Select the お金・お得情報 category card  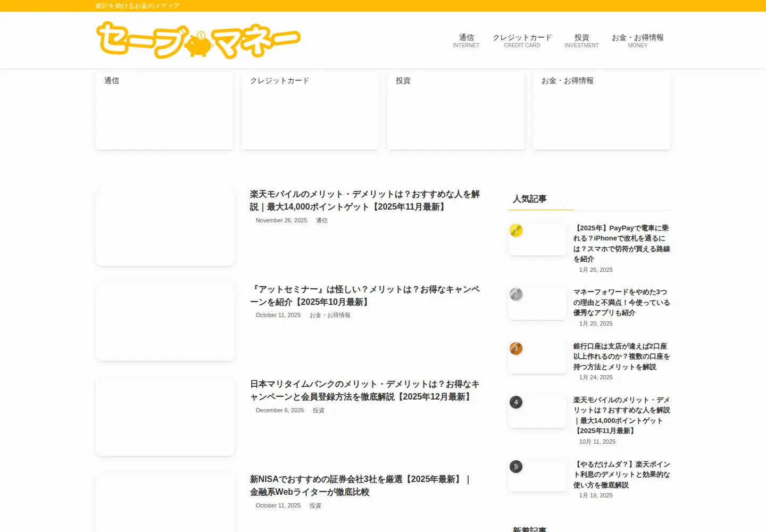point(602,111)
